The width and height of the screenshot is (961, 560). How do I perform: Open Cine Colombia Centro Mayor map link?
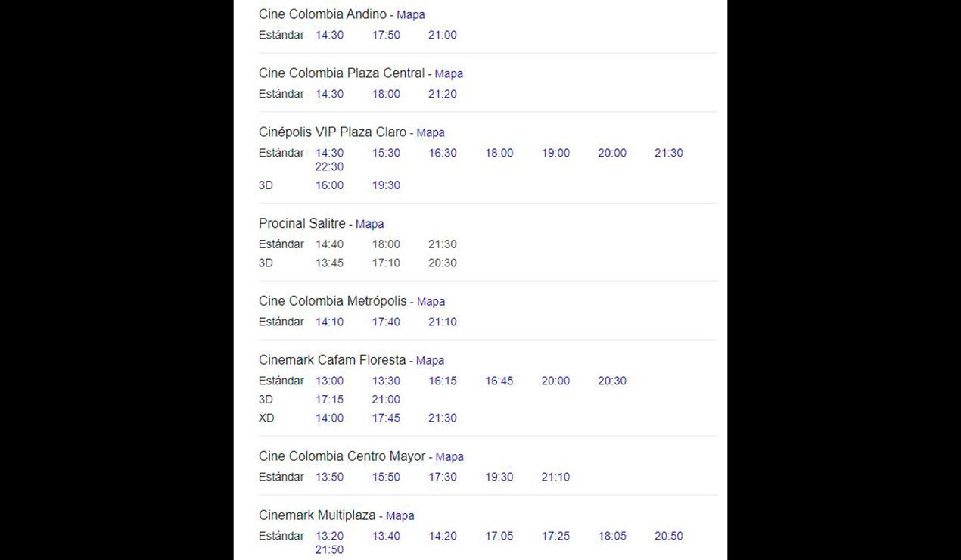449,457
